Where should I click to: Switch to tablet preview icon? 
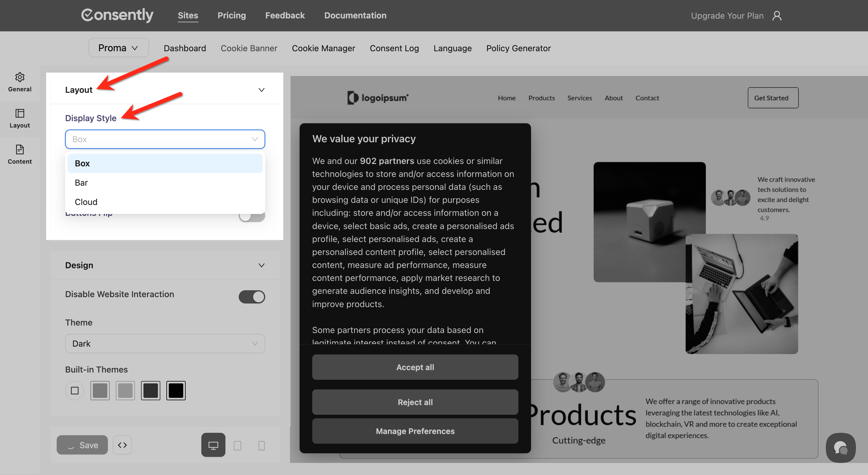pyautogui.click(x=237, y=445)
